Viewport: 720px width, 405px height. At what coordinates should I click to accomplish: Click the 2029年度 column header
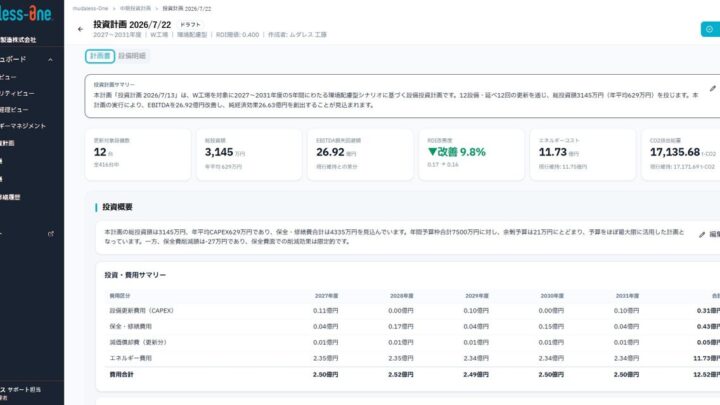pos(477,296)
